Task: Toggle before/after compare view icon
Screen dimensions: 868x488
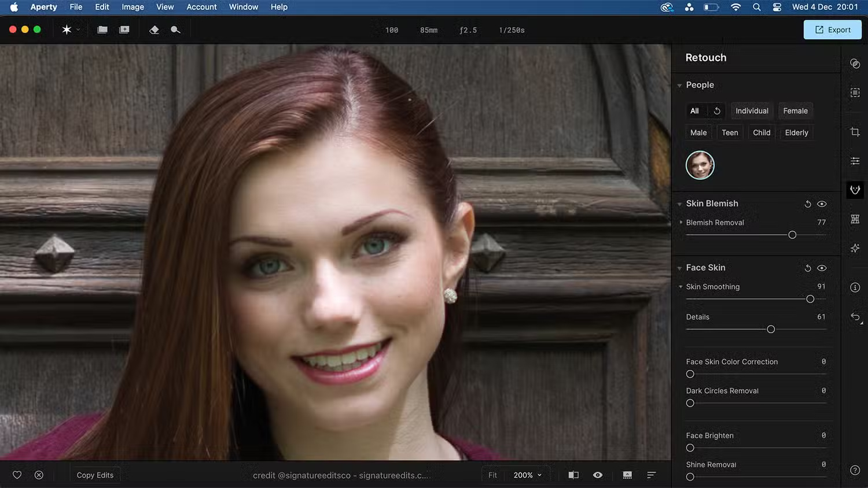Action: coord(573,475)
